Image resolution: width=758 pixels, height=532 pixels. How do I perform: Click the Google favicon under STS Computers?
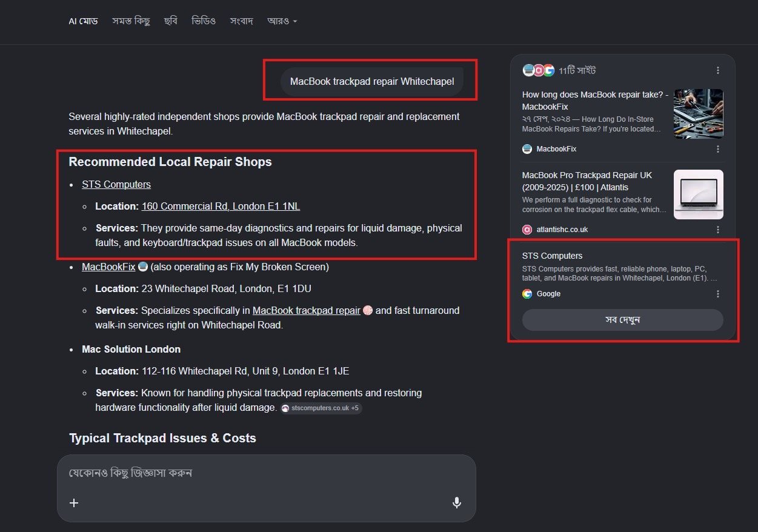point(527,294)
